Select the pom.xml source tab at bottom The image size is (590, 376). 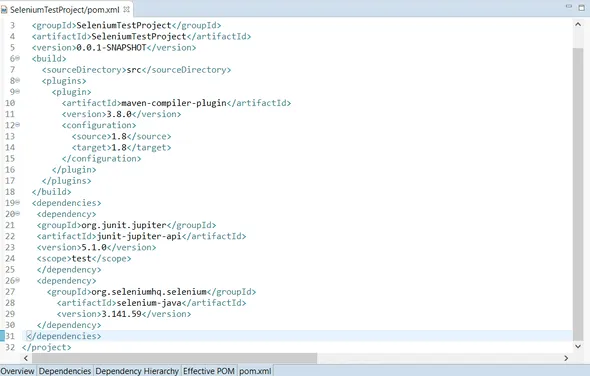click(255, 371)
